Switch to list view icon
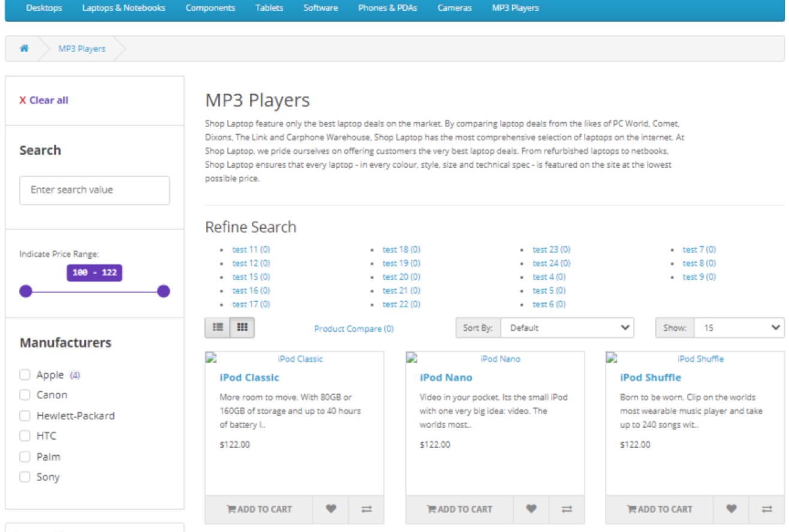 [x=218, y=328]
